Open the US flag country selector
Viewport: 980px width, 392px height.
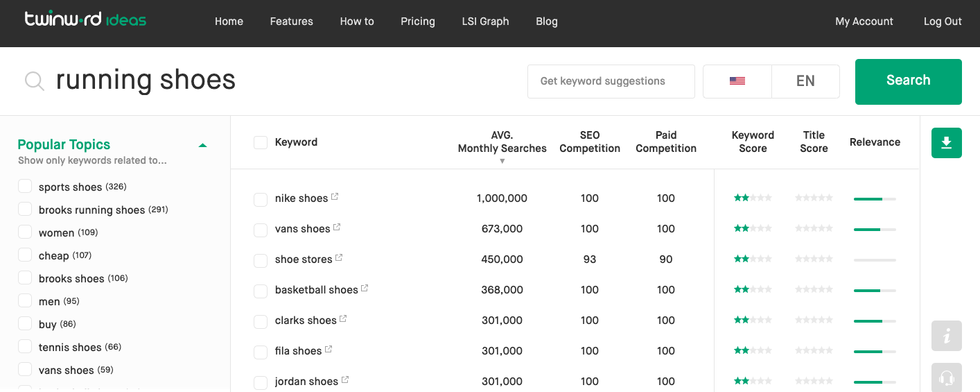point(737,81)
